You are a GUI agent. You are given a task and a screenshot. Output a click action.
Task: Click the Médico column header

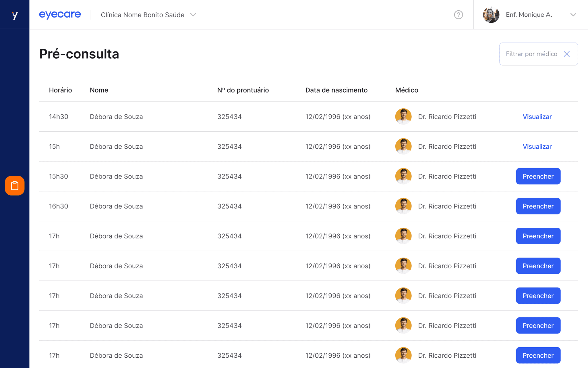407,90
